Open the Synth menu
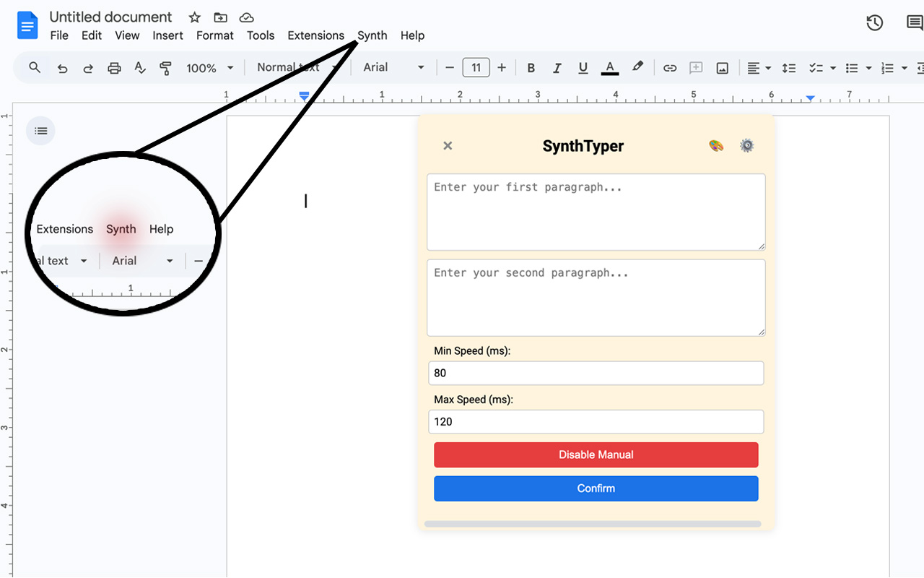924x578 pixels. click(x=372, y=35)
